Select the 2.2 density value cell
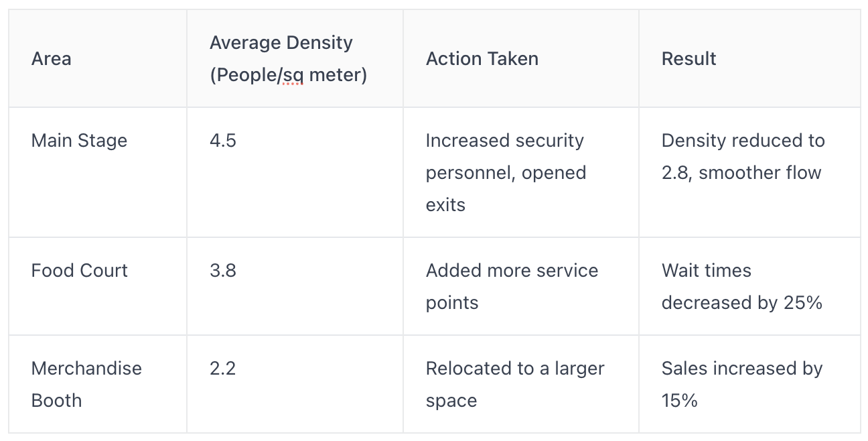 295,384
